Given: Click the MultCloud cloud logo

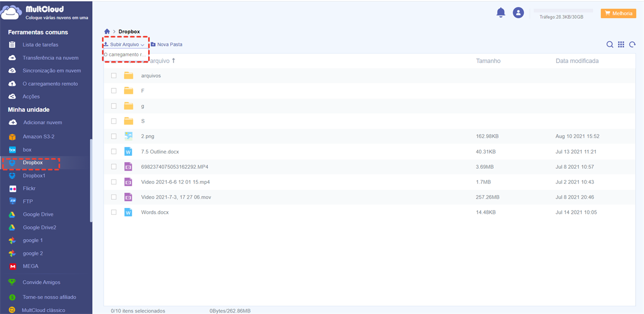Looking at the screenshot, I should pos(12,12).
